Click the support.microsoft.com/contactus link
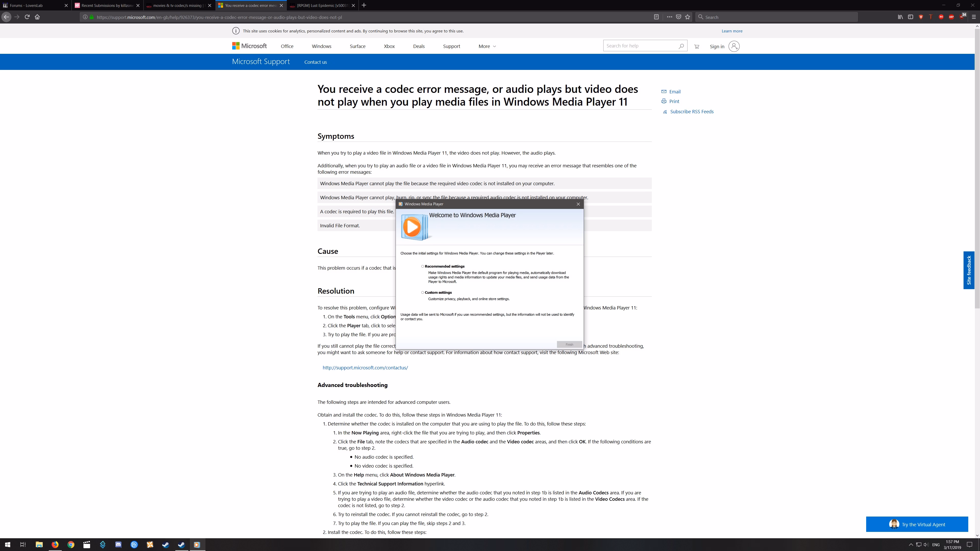The height and width of the screenshot is (551, 980). [x=365, y=368]
